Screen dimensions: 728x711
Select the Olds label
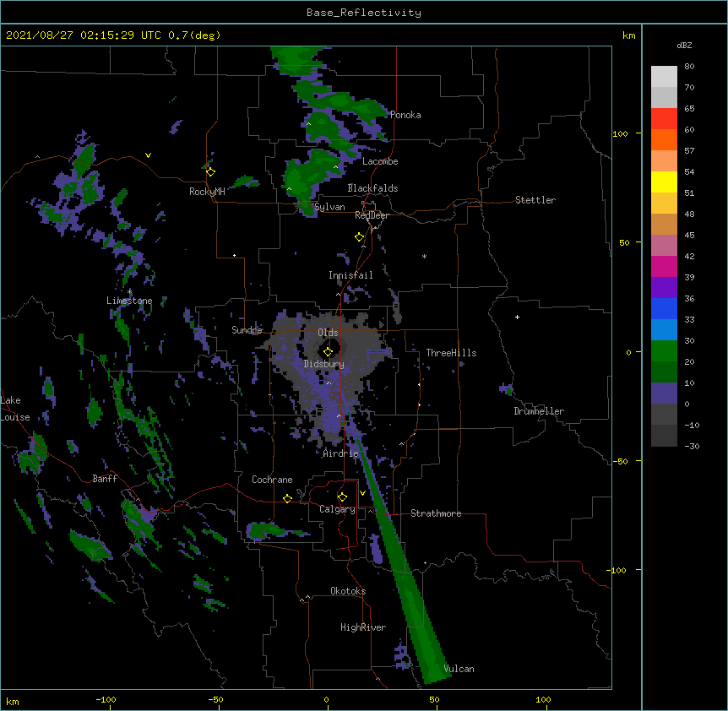click(x=328, y=333)
